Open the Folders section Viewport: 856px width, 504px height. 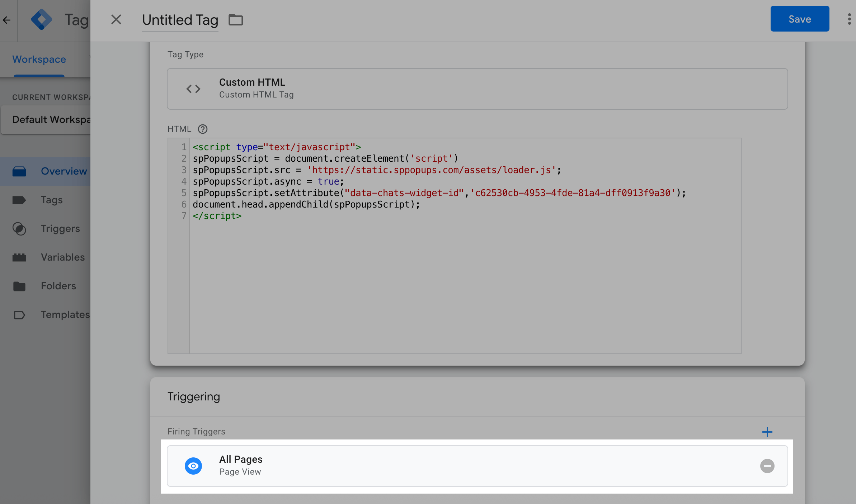point(58,286)
